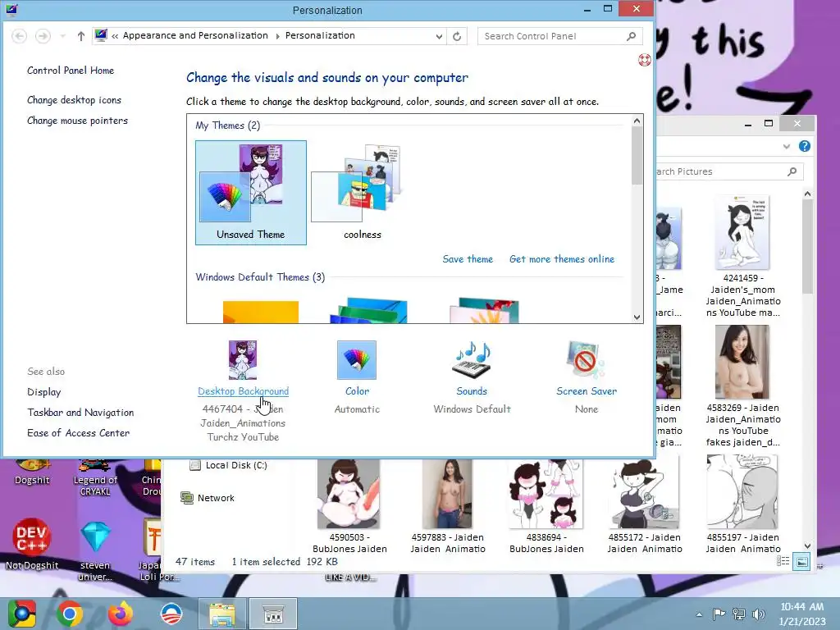The height and width of the screenshot is (630, 840).
Task: Open the network icon in the system tray
Action: (x=739, y=614)
